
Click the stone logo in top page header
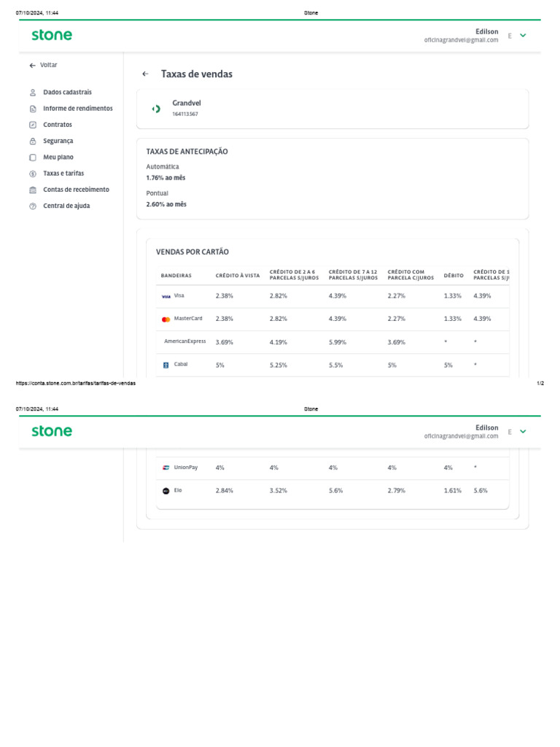point(52,35)
